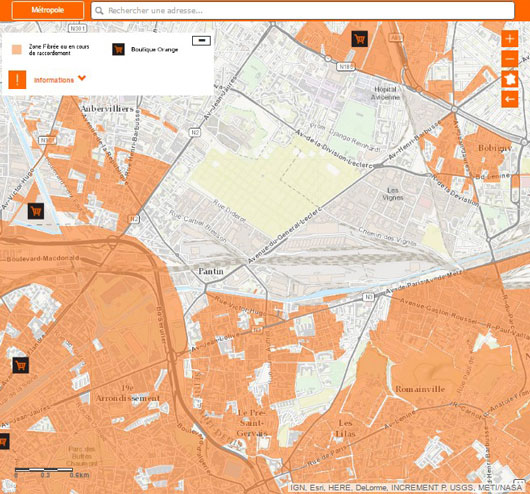Focus the address search field
530x494 pixels.
[x=303, y=10]
